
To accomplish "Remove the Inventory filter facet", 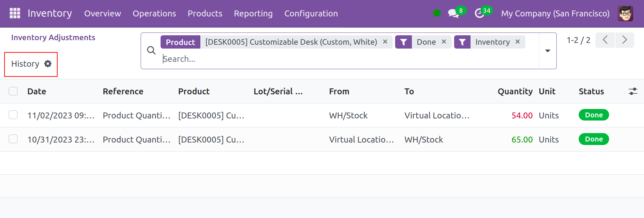I will 518,42.
